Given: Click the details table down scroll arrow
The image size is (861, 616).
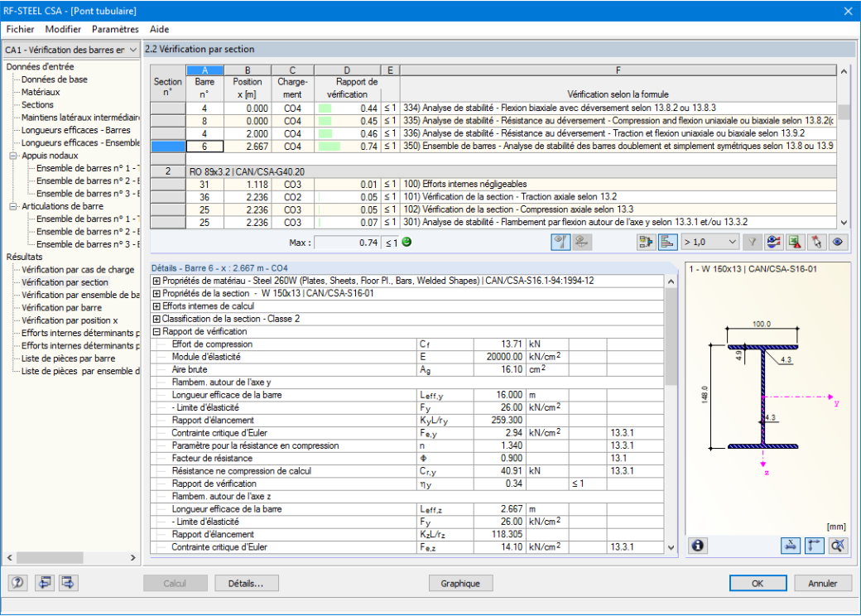Looking at the screenshot, I should pos(671,547).
